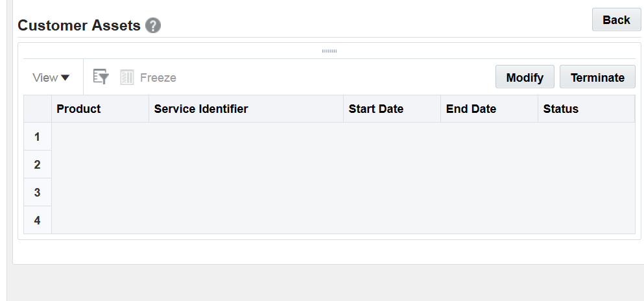Image resolution: width=644 pixels, height=301 pixels.
Task: Click the Freeze label text
Action: tap(158, 78)
